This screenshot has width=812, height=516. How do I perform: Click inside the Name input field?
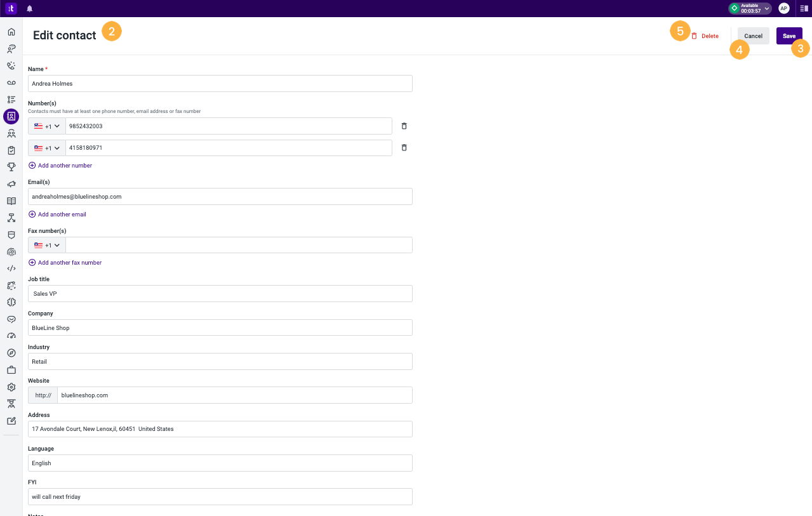click(219, 83)
